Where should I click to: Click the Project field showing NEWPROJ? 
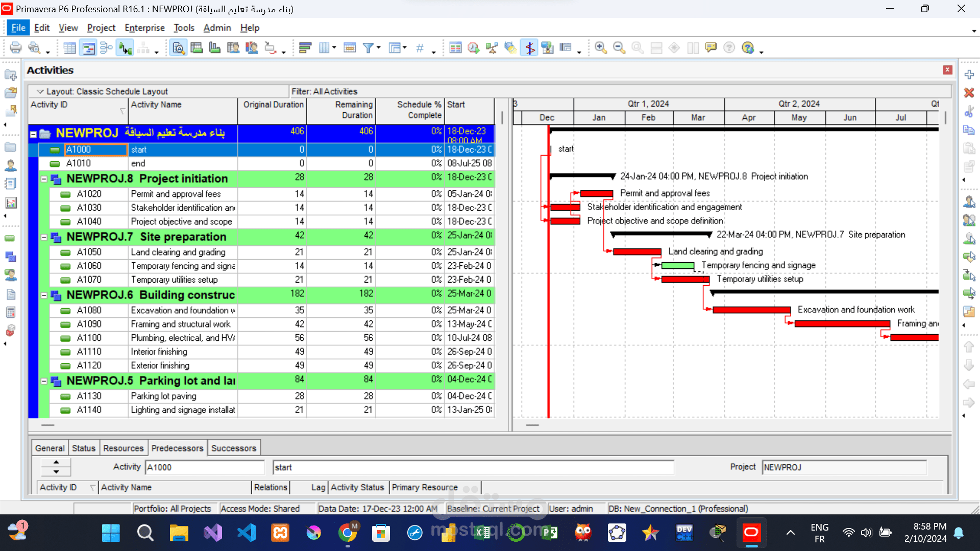point(844,467)
